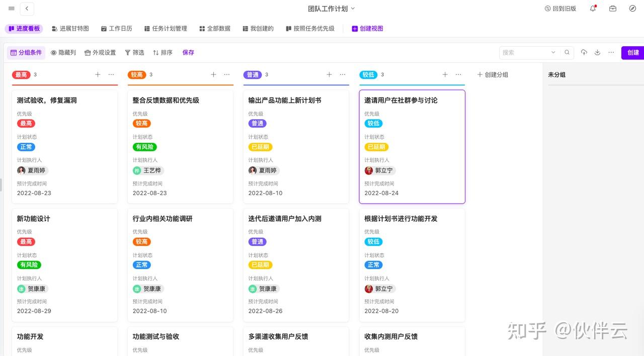
Task: Open the hamburger menu icon
Action: pyautogui.click(x=12, y=9)
